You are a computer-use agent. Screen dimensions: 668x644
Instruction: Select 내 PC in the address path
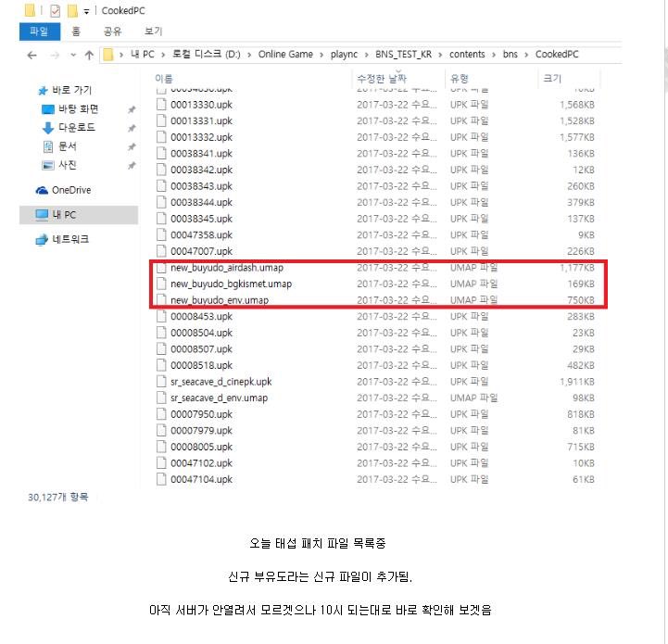pos(143,54)
